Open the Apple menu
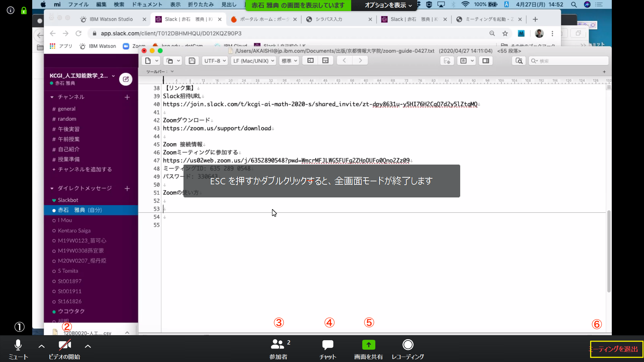Viewport: 644px width, 362px height. click(43, 5)
